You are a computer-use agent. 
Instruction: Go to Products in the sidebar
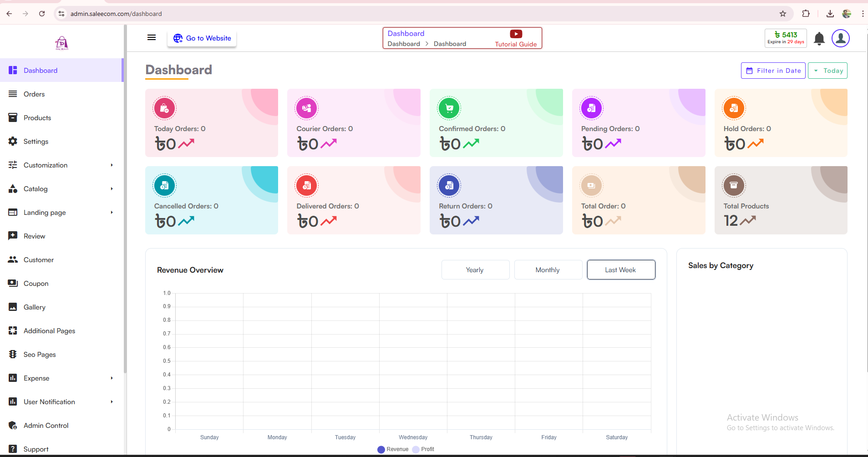[37, 118]
